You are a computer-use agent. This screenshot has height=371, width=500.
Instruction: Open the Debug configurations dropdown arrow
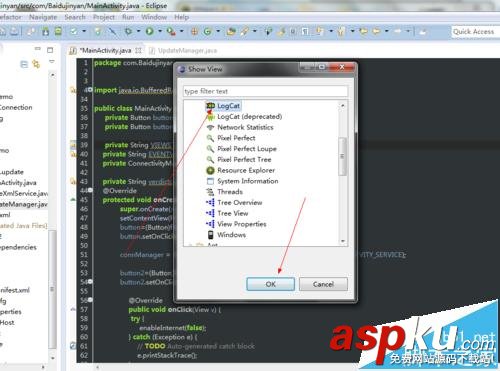139,31
